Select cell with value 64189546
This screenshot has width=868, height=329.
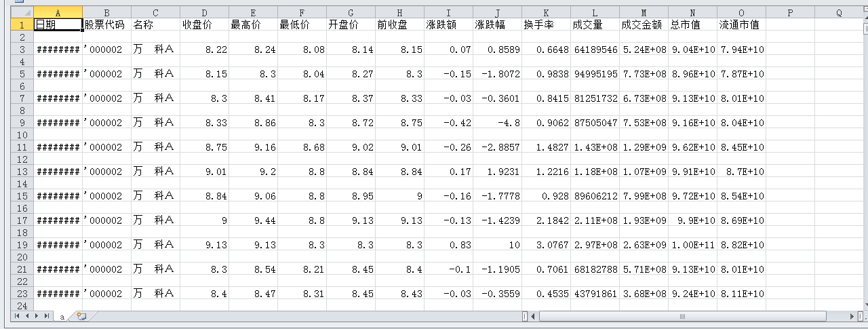pyautogui.click(x=595, y=50)
